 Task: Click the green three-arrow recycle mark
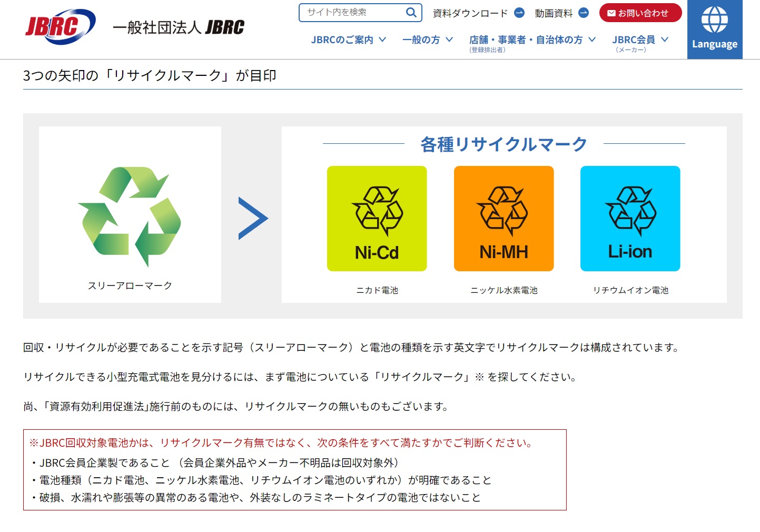(x=130, y=216)
